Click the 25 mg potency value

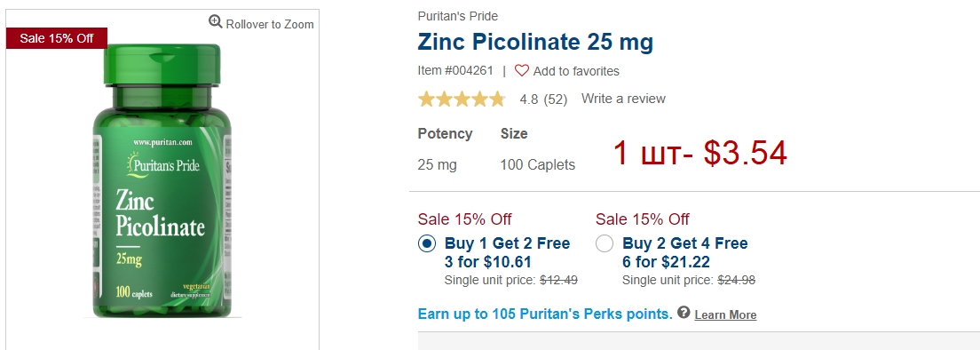437,165
